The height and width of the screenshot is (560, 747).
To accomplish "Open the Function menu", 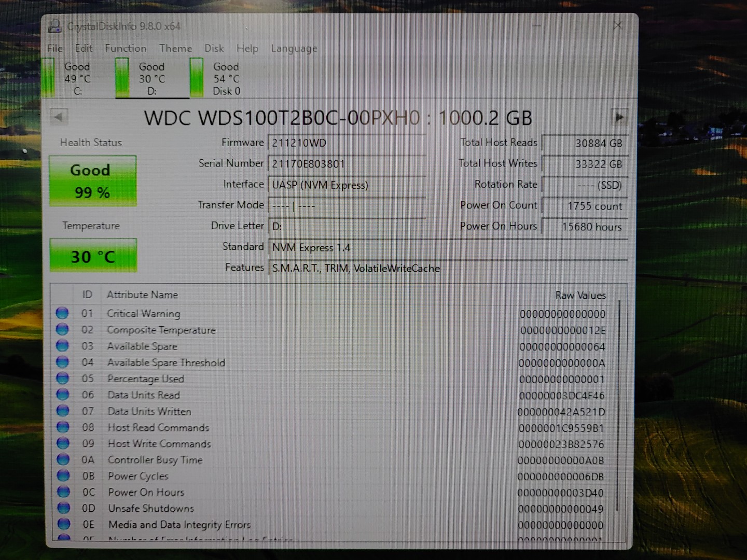I will click(x=126, y=48).
